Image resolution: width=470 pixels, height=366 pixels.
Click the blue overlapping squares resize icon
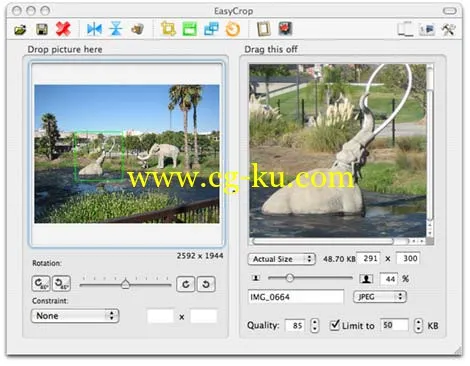[211, 29]
